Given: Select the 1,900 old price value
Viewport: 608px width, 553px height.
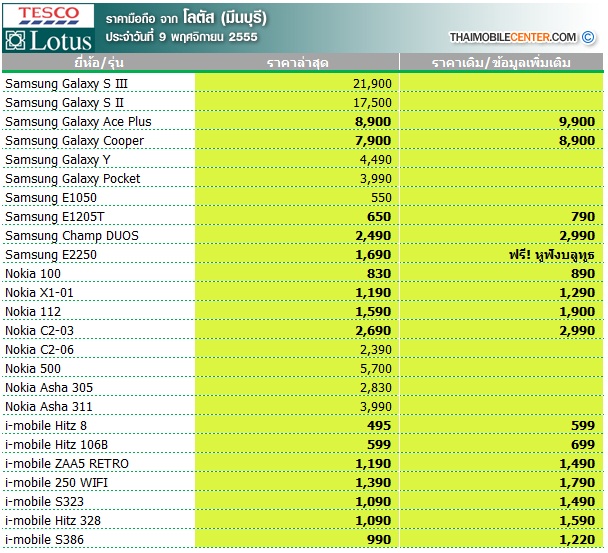Looking at the screenshot, I should tap(577, 312).
